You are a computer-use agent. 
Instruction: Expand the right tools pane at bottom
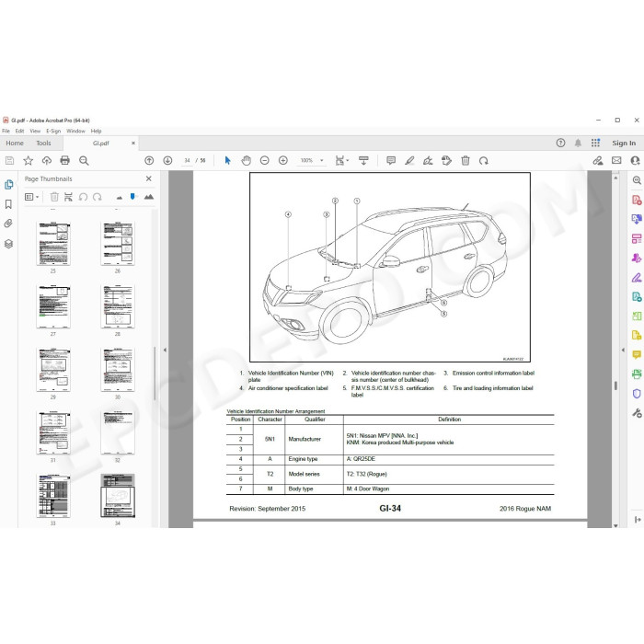(637, 520)
